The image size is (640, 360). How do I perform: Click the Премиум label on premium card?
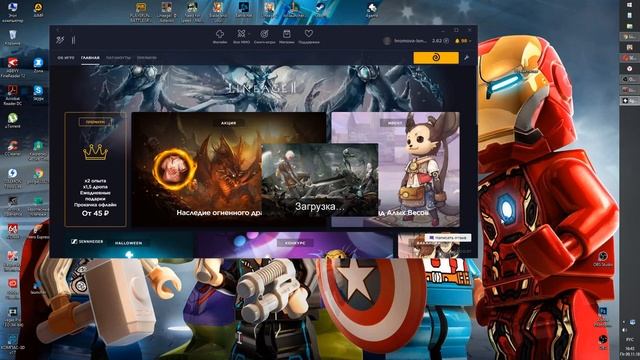pos(95,122)
